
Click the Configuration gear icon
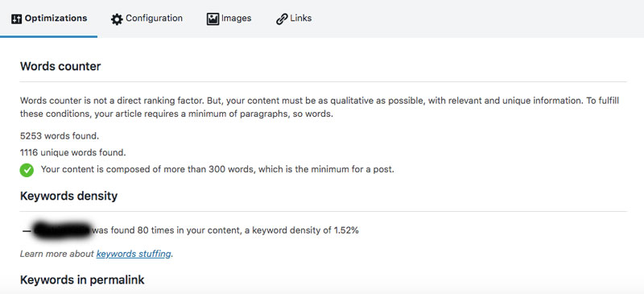tap(117, 19)
